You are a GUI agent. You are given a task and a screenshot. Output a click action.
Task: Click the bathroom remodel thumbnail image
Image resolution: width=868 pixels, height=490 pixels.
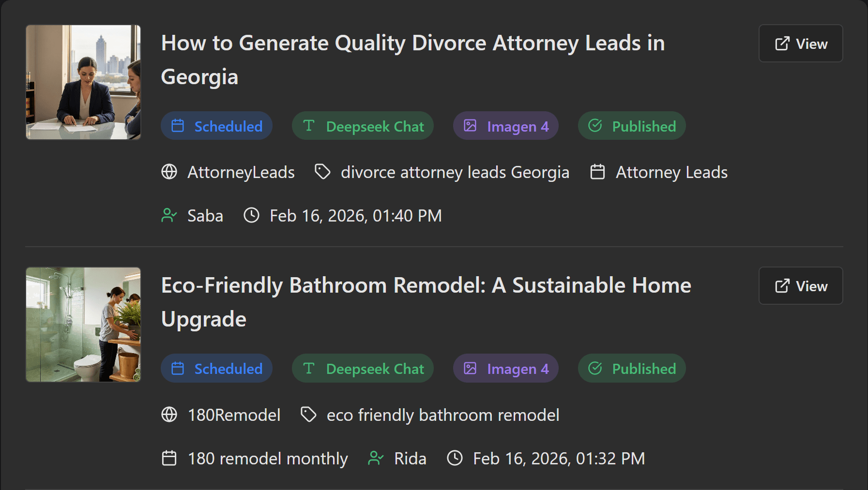[83, 325]
